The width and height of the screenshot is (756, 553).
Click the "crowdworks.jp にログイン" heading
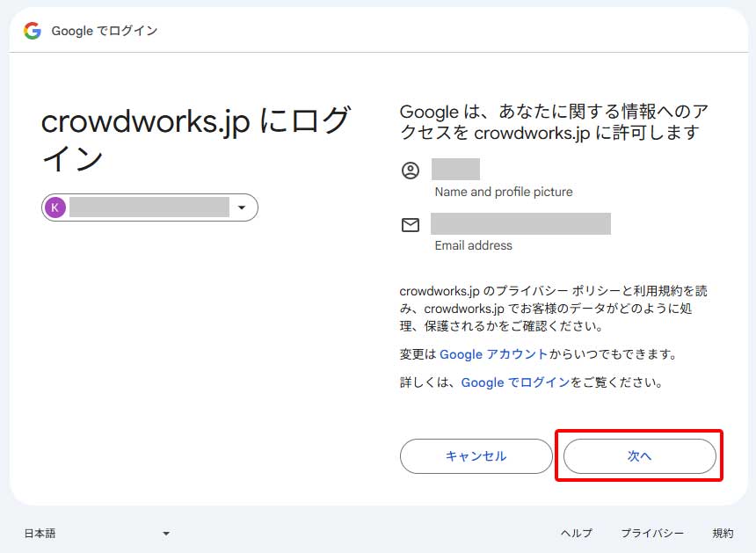click(196, 140)
